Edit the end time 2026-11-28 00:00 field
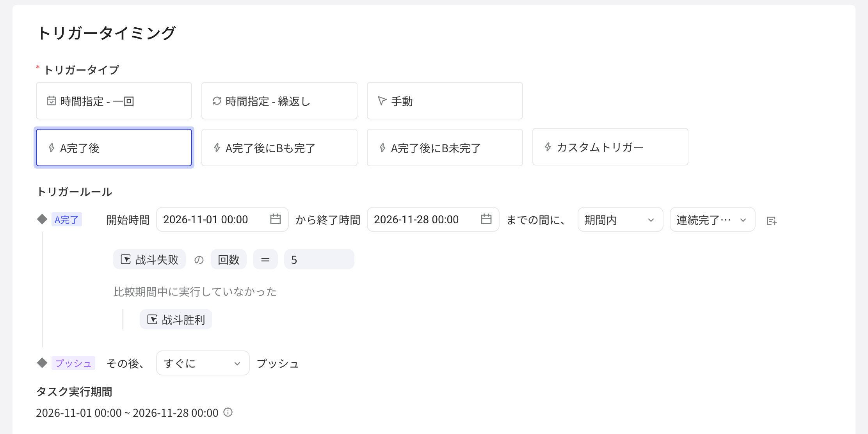This screenshot has height=434, width=868. tap(433, 219)
